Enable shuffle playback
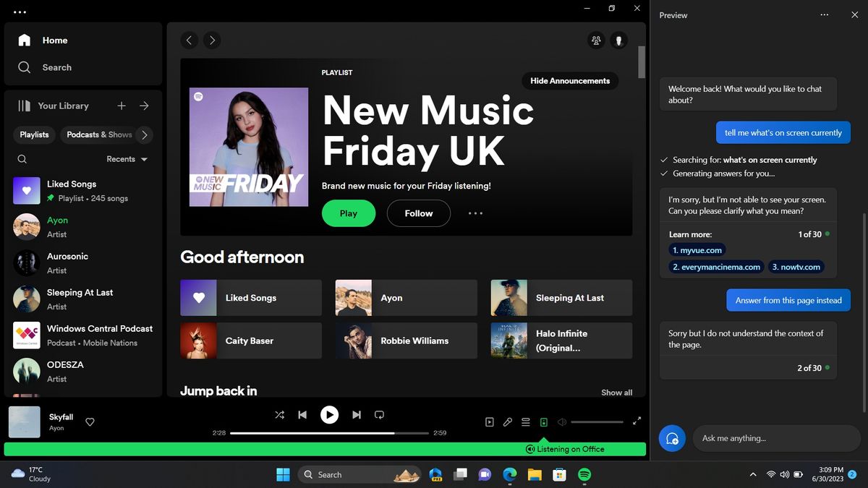The image size is (868, 488). click(280, 414)
